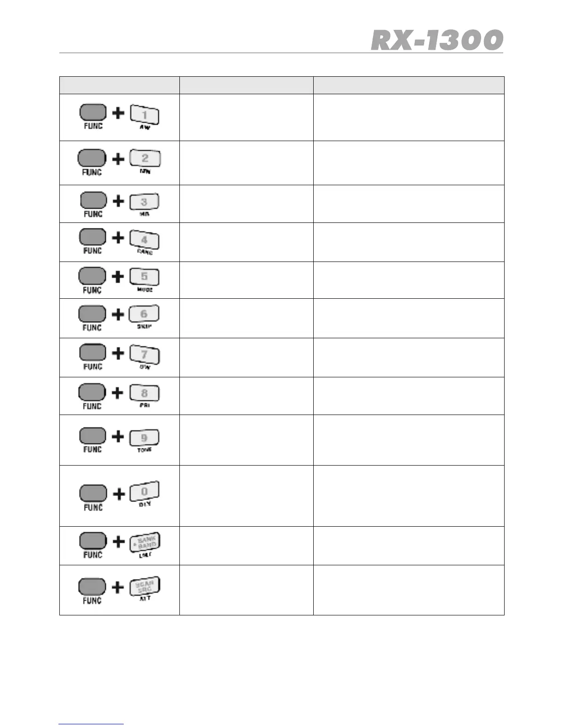Click the BANK/BAND key icon
563x728 pixels.
[x=145, y=542]
